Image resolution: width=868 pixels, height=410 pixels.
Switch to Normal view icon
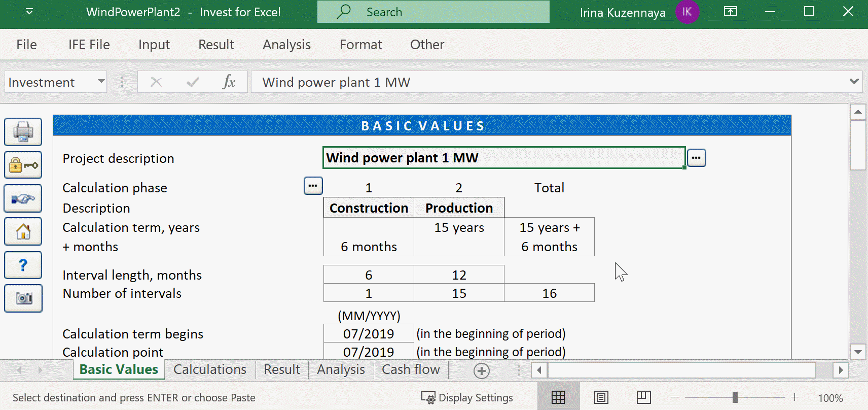(558, 397)
